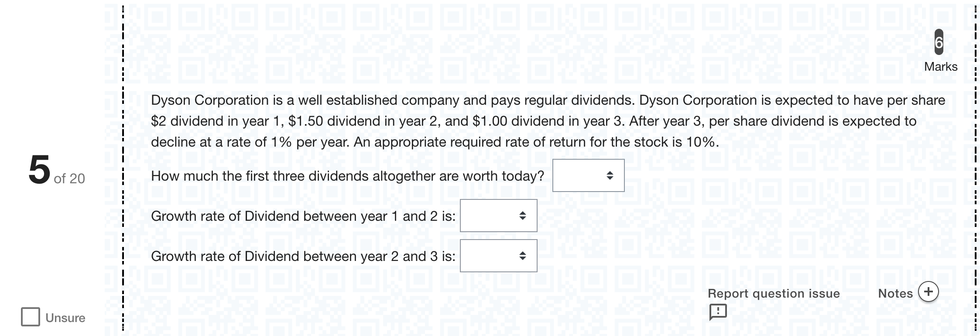The width and height of the screenshot is (980, 336).
Task: Click the 'How much the first three dividends' prompt
Action: coord(347,176)
